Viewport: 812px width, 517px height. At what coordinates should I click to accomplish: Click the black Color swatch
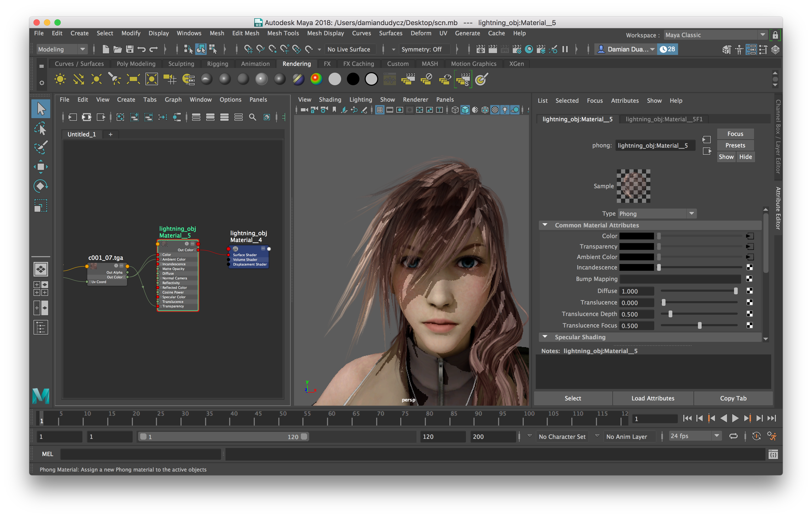click(636, 236)
